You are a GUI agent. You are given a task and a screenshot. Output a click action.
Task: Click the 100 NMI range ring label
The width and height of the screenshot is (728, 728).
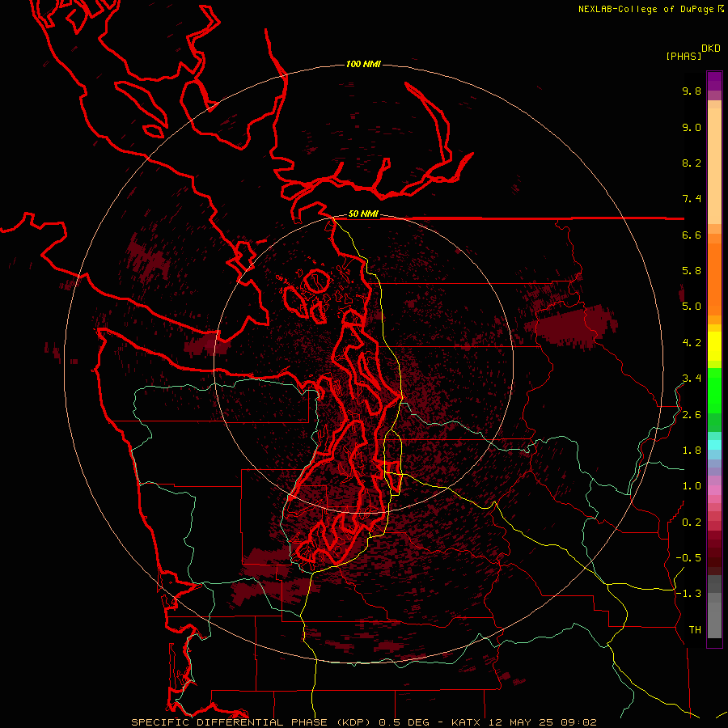click(363, 64)
